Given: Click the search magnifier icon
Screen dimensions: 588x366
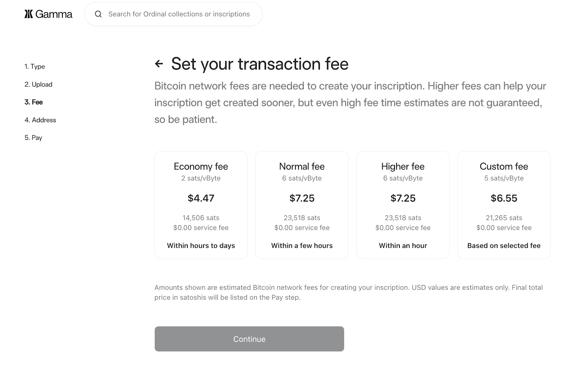Looking at the screenshot, I should click(x=98, y=14).
